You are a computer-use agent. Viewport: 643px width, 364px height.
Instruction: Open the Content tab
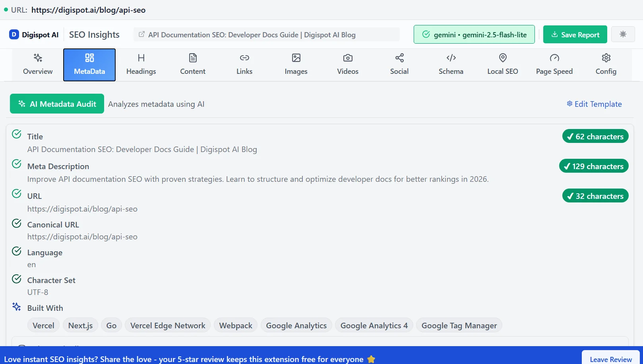pyautogui.click(x=192, y=64)
